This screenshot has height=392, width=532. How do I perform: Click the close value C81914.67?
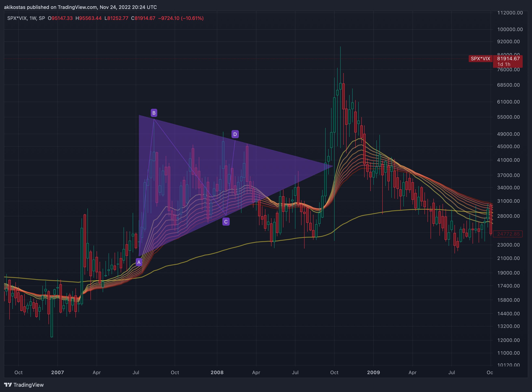[143, 18]
